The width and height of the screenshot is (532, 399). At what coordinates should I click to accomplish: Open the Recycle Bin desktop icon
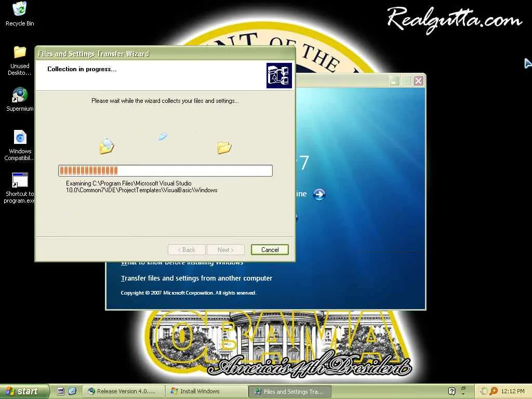[x=20, y=14]
